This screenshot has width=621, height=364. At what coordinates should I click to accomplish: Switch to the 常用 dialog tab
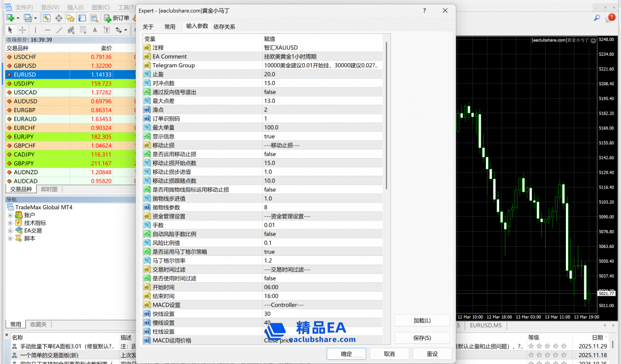(170, 26)
